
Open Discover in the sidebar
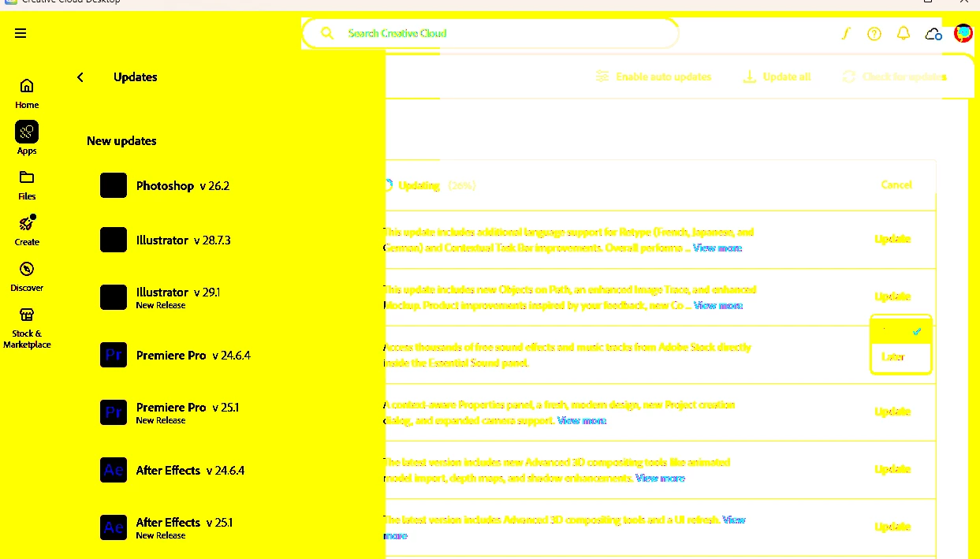point(27,276)
